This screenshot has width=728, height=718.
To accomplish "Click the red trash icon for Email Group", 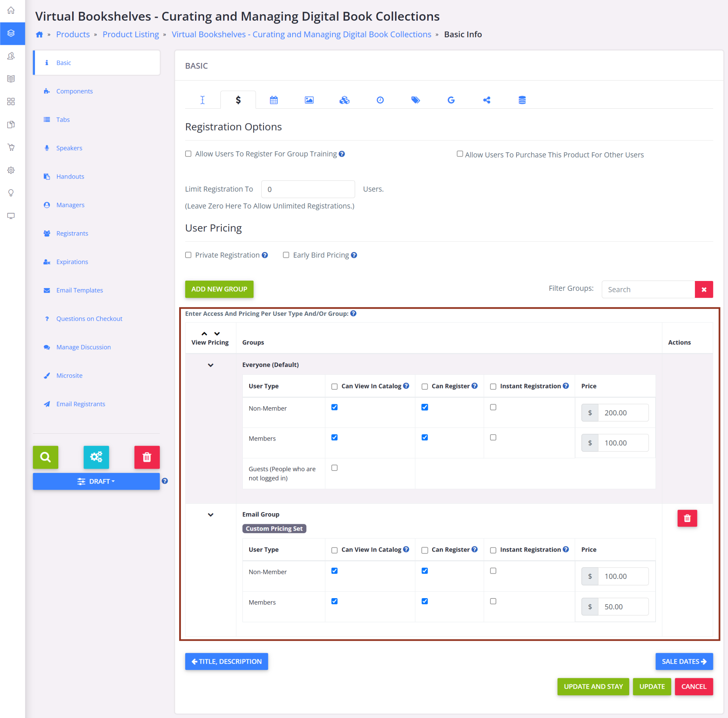I will [687, 518].
